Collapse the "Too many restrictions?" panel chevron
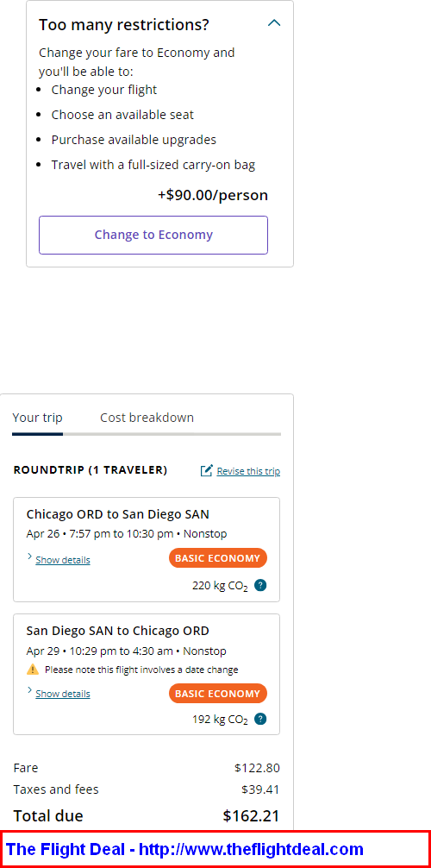The image size is (431, 868). pyautogui.click(x=274, y=23)
